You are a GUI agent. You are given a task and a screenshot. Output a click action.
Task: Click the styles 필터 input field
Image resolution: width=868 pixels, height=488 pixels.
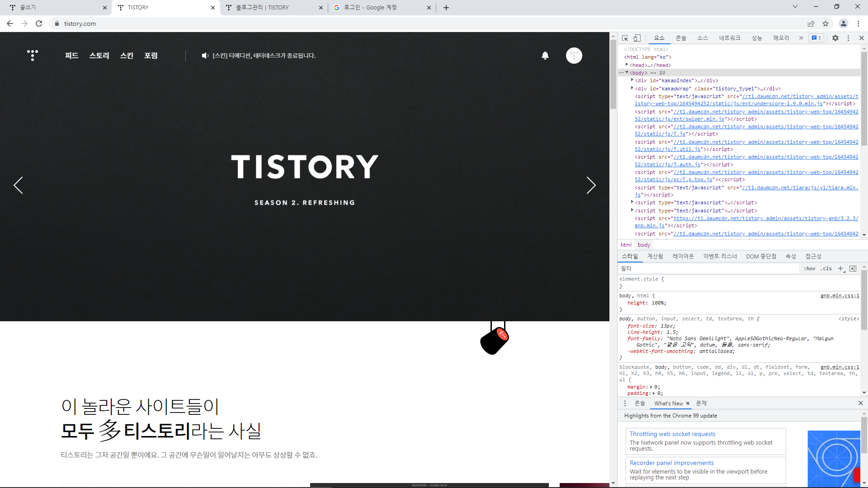[x=708, y=268]
